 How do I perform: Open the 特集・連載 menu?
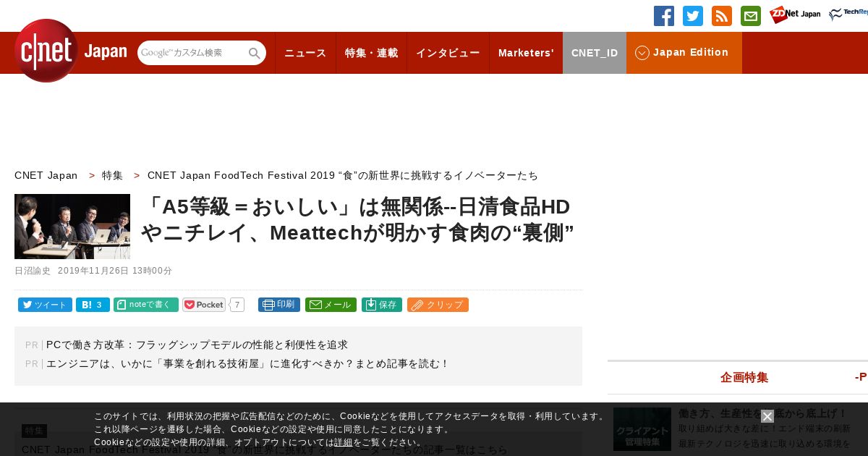pyautogui.click(x=371, y=53)
